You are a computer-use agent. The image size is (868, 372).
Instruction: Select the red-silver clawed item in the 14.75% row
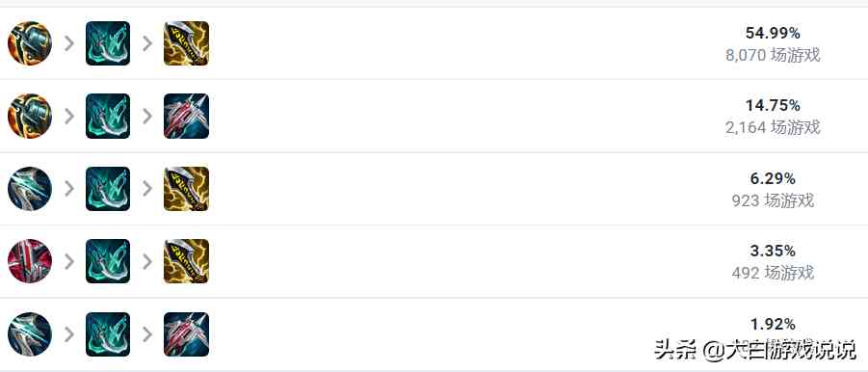click(x=187, y=116)
